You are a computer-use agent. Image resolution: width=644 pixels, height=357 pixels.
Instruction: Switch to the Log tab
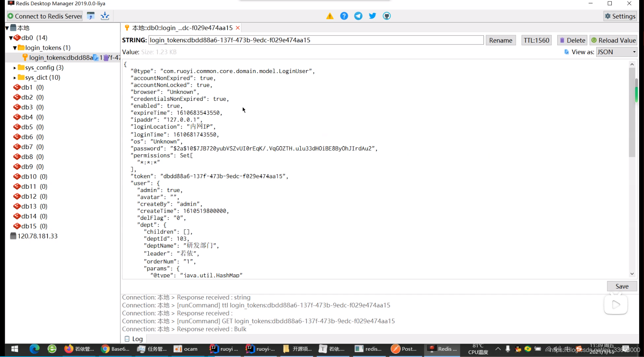[134, 339]
